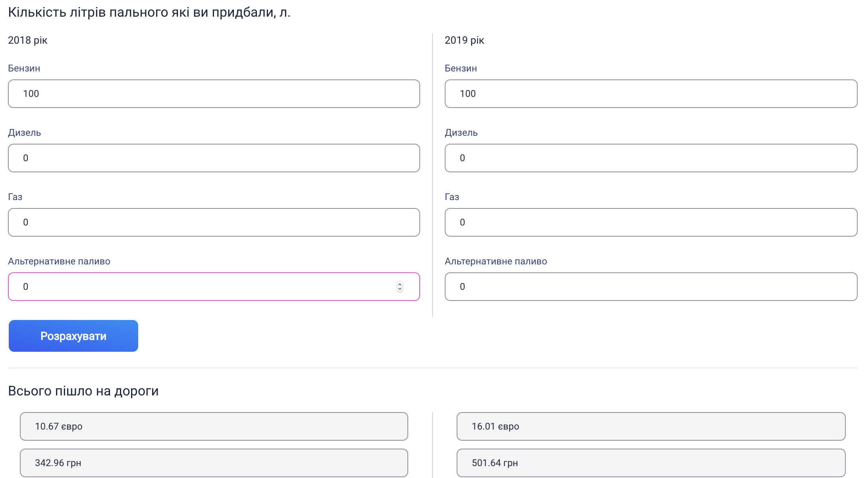
Task: Click the 10.67 євро result box
Action: pyautogui.click(x=214, y=426)
